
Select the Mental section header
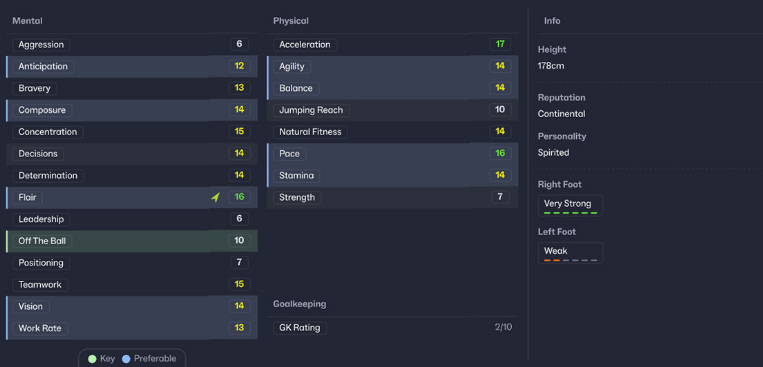pos(27,21)
